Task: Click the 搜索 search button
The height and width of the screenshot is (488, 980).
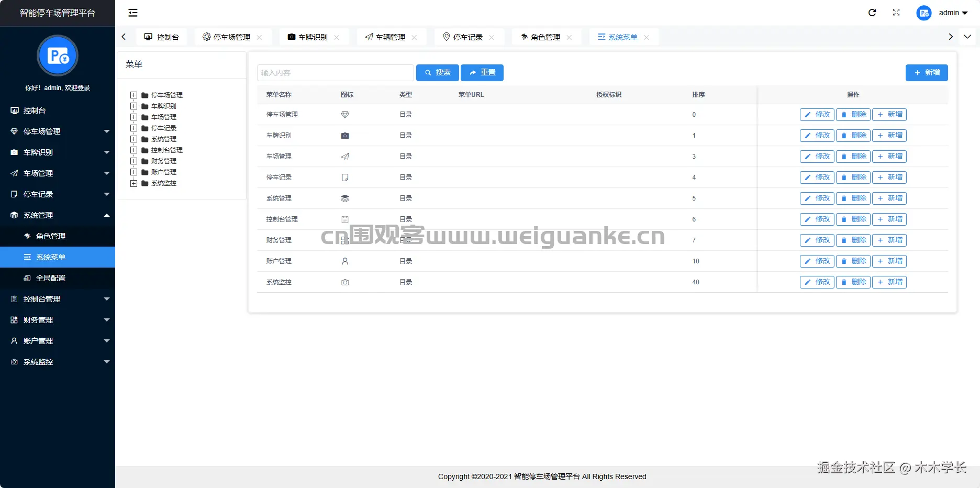Action: (x=438, y=73)
